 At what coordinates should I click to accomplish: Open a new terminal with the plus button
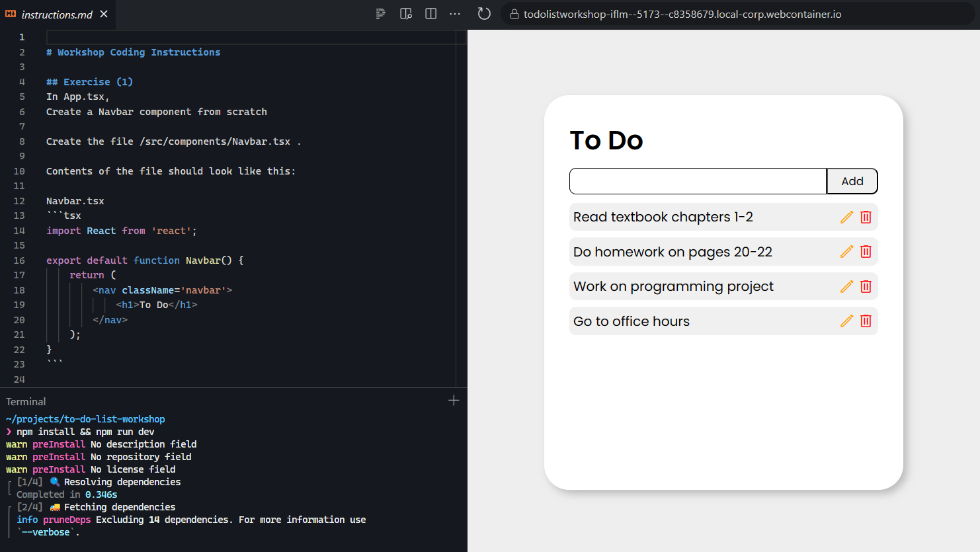(x=454, y=400)
